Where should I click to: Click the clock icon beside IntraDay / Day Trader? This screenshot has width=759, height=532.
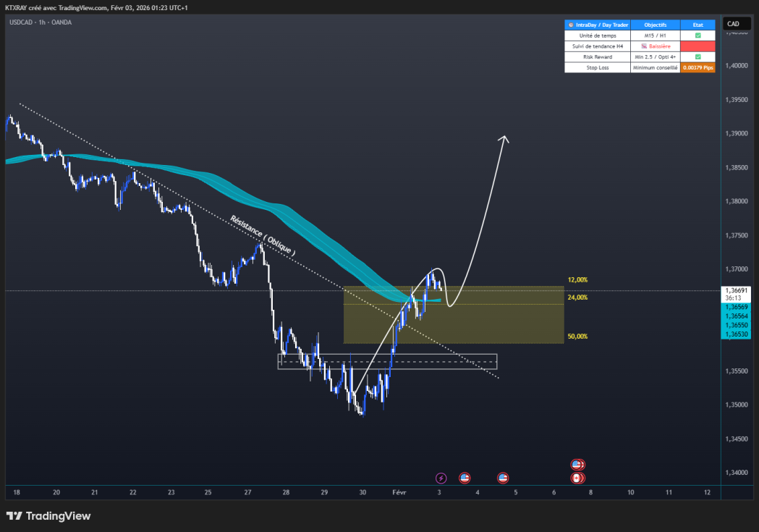pyautogui.click(x=571, y=25)
